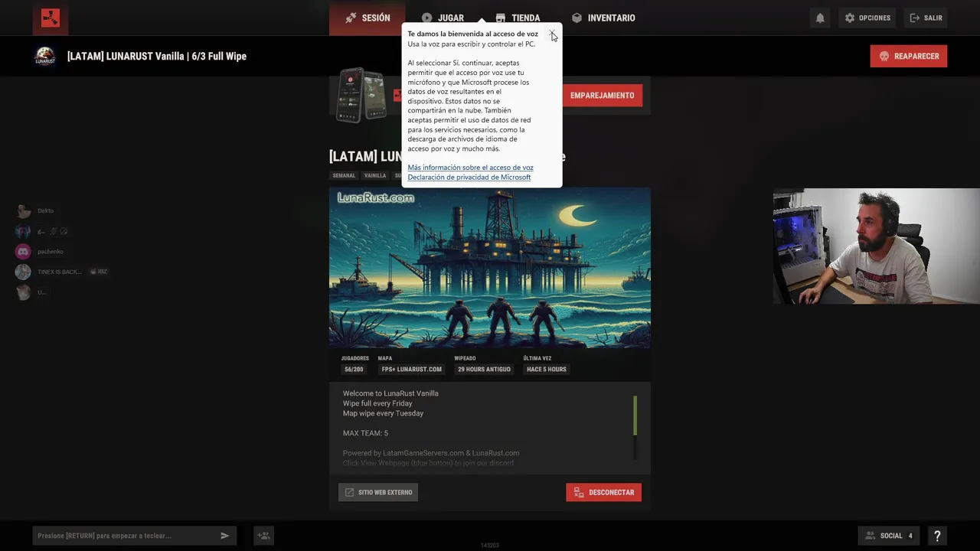Close the voice access welcome popup
The width and height of the screenshot is (980, 551).
pos(552,34)
